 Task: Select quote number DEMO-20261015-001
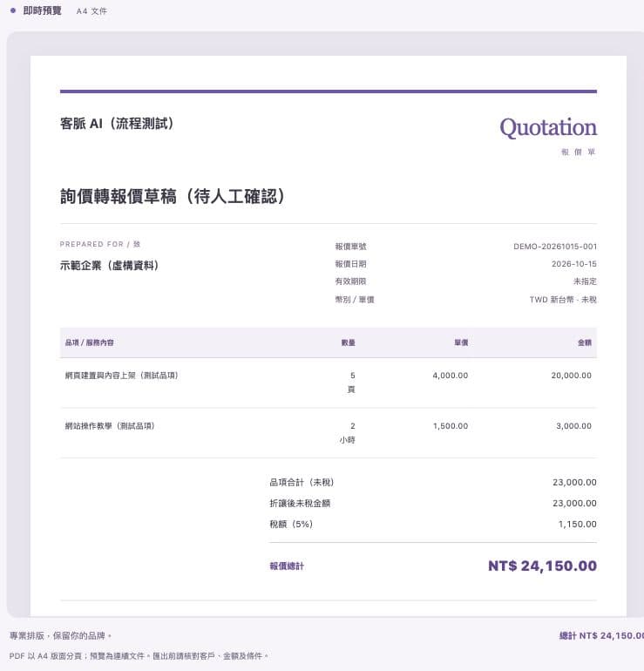(x=555, y=247)
